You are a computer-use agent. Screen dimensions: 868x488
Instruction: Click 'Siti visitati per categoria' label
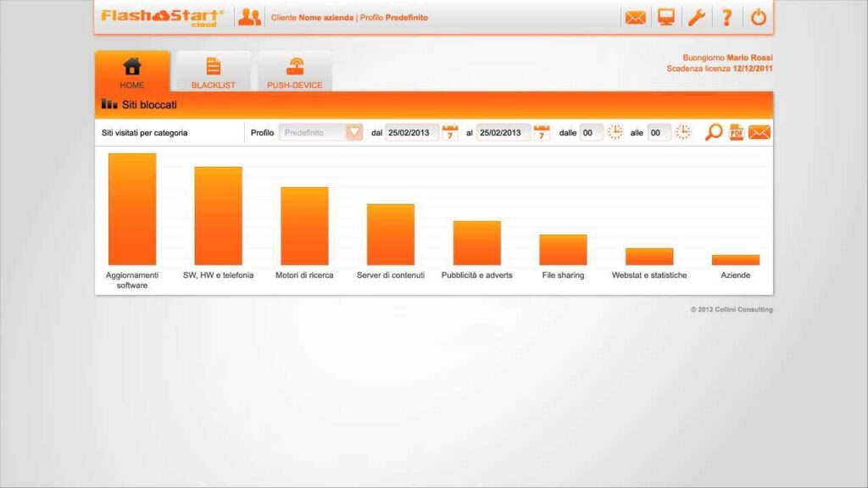[x=144, y=133]
